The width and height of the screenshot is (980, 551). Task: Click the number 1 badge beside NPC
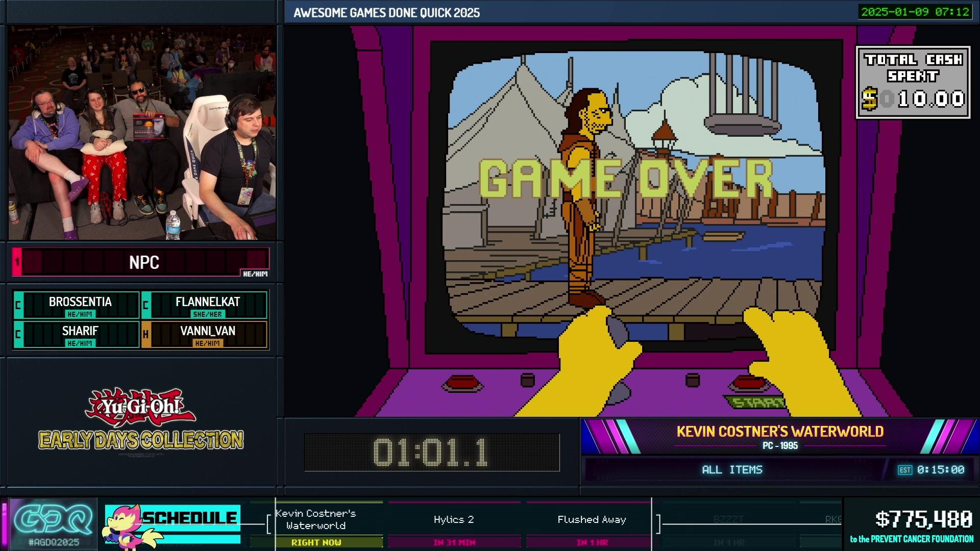[x=17, y=262]
